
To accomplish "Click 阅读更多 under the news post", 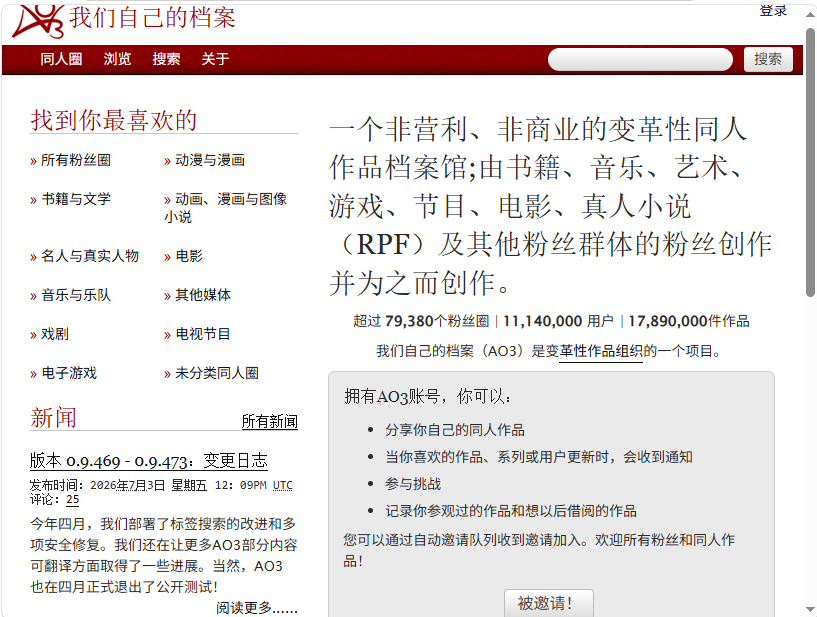I will (257, 608).
